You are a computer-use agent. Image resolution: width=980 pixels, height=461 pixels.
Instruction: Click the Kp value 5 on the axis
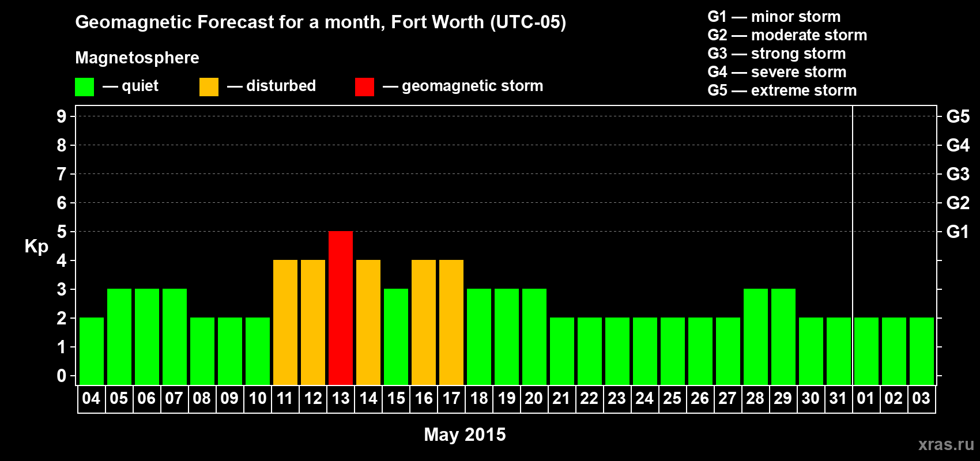tap(62, 232)
